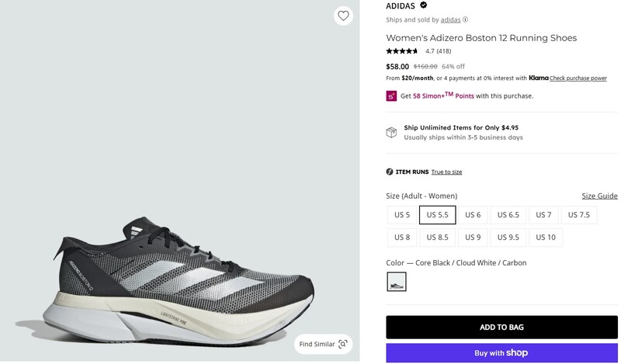This screenshot has height=364, width=621.
Task: Select size US 5
Action: click(x=402, y=215)
